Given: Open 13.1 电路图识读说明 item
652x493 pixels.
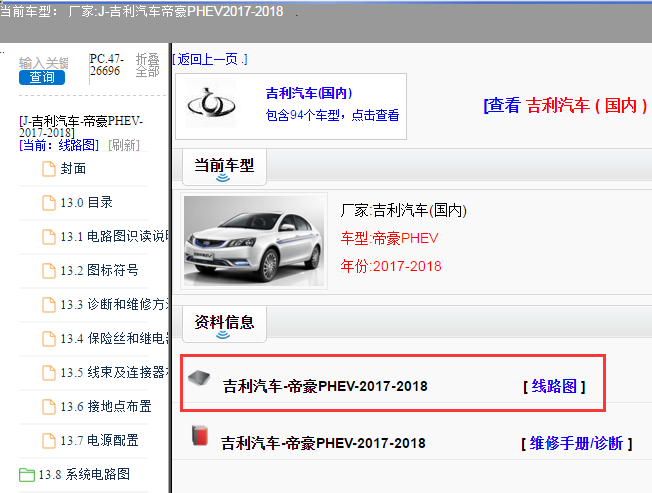Looking at the screenshot, I should tap(115, 237).
